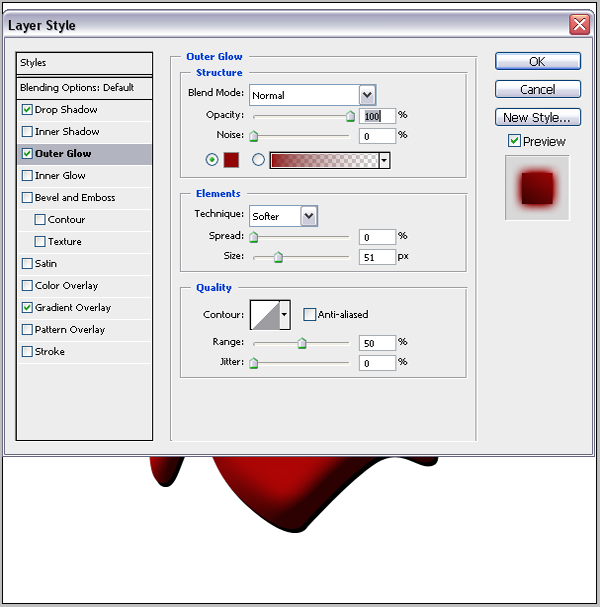Click the OK button
600x607 pixels.
coord(538,61)
